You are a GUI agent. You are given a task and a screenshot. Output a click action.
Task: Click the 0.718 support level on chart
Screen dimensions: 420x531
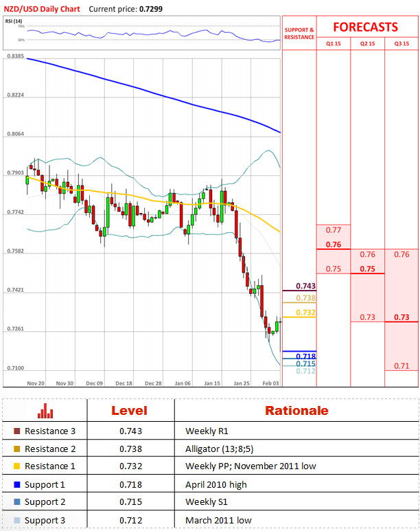click(x=305, y=357)
